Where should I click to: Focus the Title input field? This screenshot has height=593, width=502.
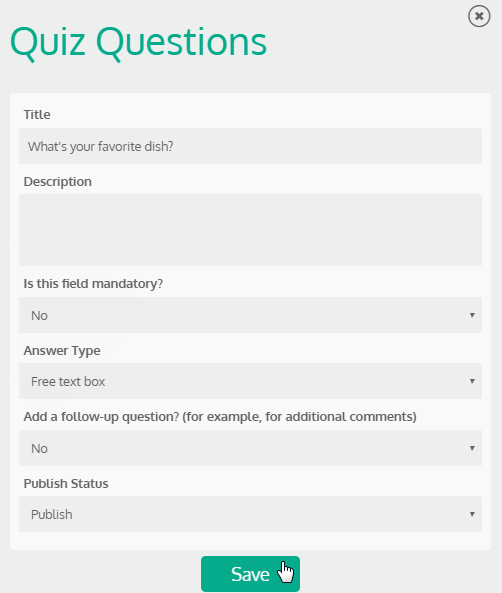[x=250, y=146]
